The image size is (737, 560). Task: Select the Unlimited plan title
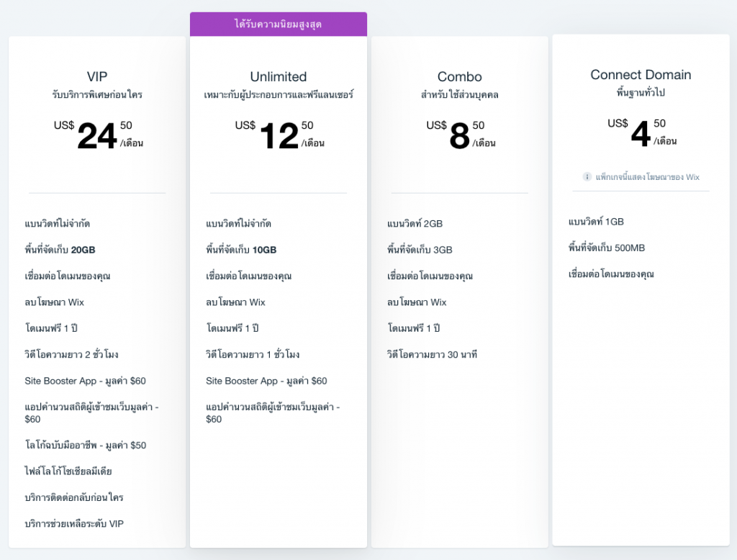pyautogui.click(x=279, y=76)
